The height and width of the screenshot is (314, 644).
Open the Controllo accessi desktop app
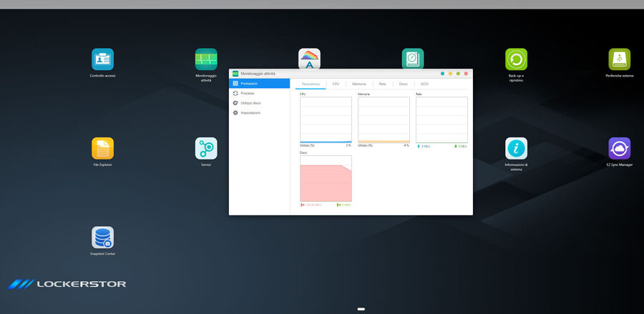click(102, 59)
